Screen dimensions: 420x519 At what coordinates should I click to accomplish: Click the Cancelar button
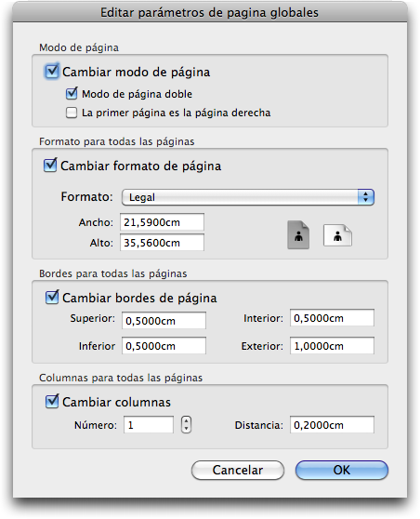click(x=238, y=470)
